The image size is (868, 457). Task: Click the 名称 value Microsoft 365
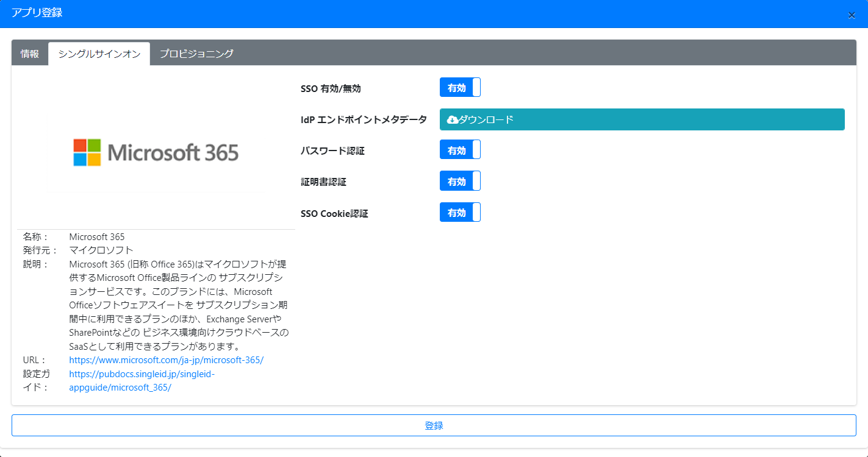[x=97, y=236]
